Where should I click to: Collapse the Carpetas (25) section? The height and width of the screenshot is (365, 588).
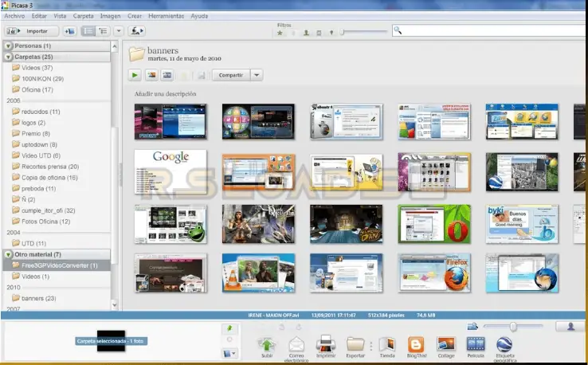click(8, 57)
